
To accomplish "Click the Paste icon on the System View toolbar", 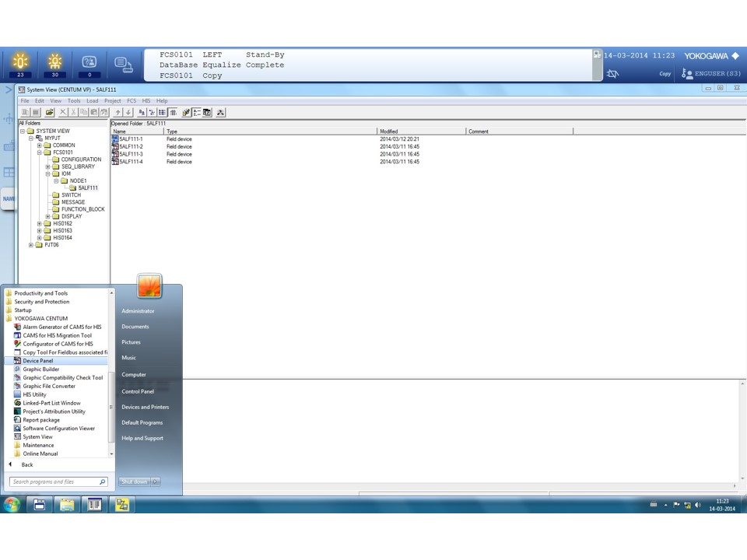I will click(x=93, y=112).
